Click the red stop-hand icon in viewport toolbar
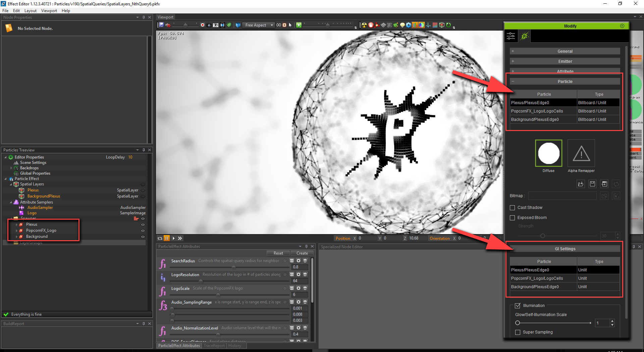 371,25
